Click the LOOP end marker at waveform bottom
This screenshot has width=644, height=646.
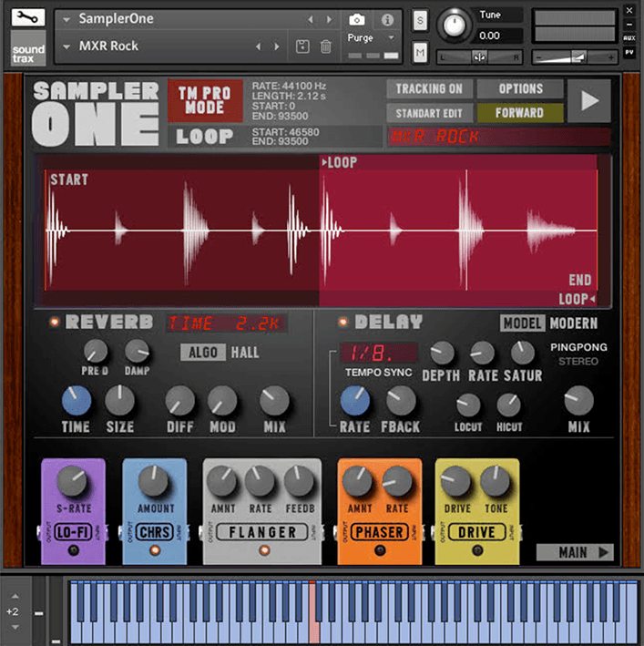pos(577,299)
